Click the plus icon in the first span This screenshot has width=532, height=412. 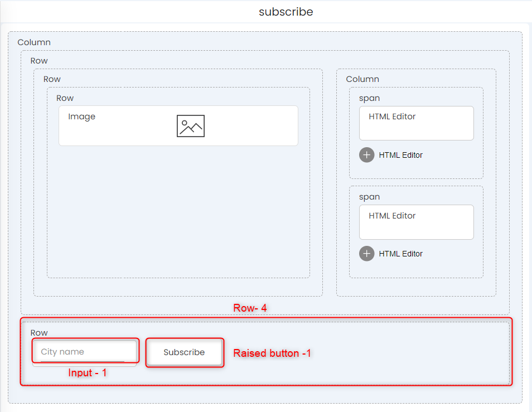click(x=366, y=155)
